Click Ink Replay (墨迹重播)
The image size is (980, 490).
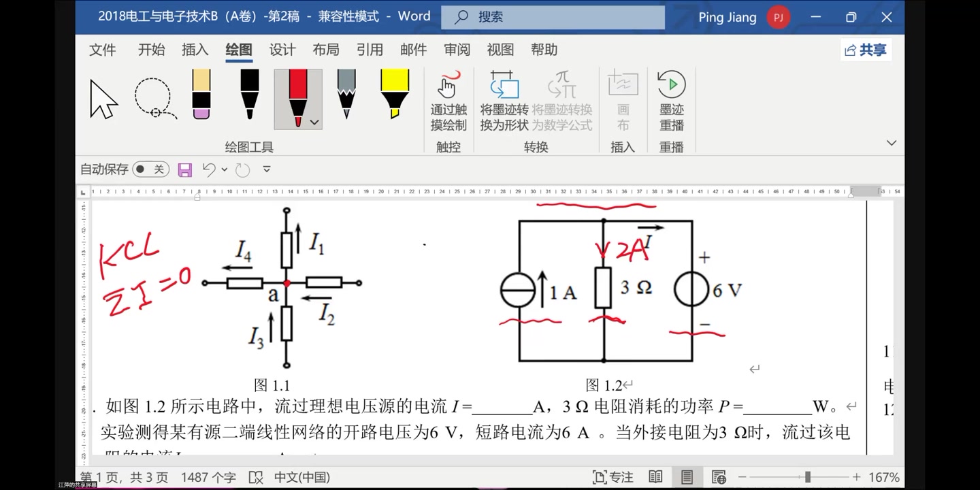point(672,101)
